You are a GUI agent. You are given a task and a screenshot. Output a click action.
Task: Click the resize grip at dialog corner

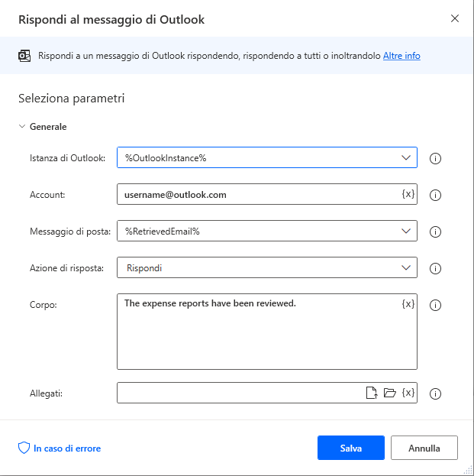468,470
